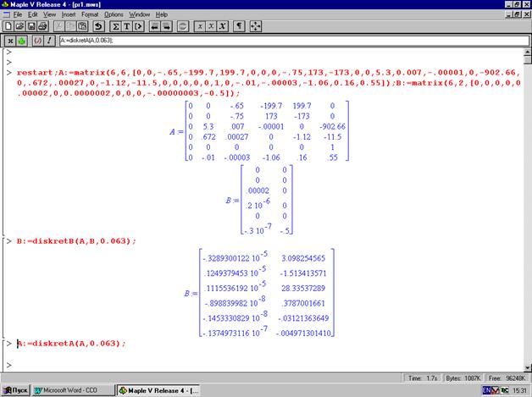Click the four-arrows resize-window toolbar icon
Viewport: 532px width, 397px height.
coord(256,26)
